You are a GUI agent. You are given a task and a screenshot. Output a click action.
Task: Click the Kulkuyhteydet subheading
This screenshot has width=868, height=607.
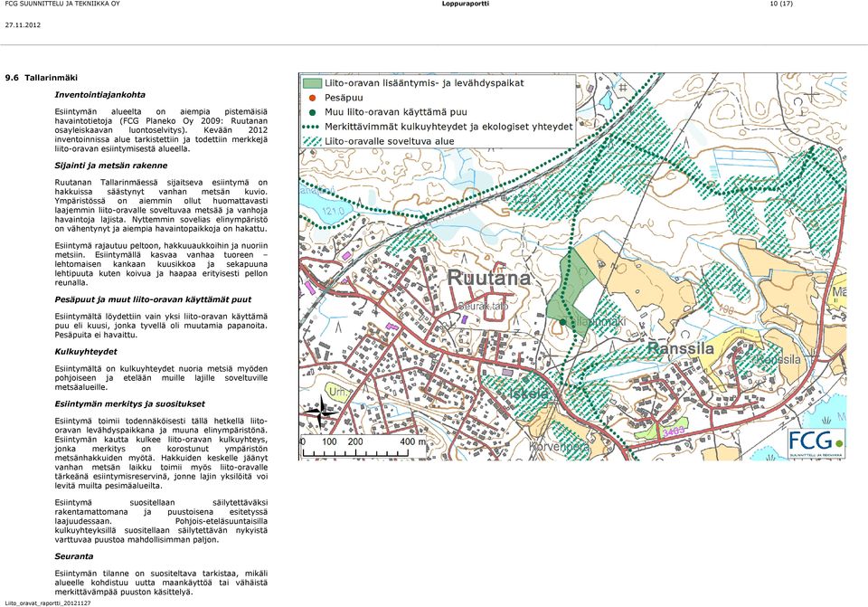[x=86, y=351]
